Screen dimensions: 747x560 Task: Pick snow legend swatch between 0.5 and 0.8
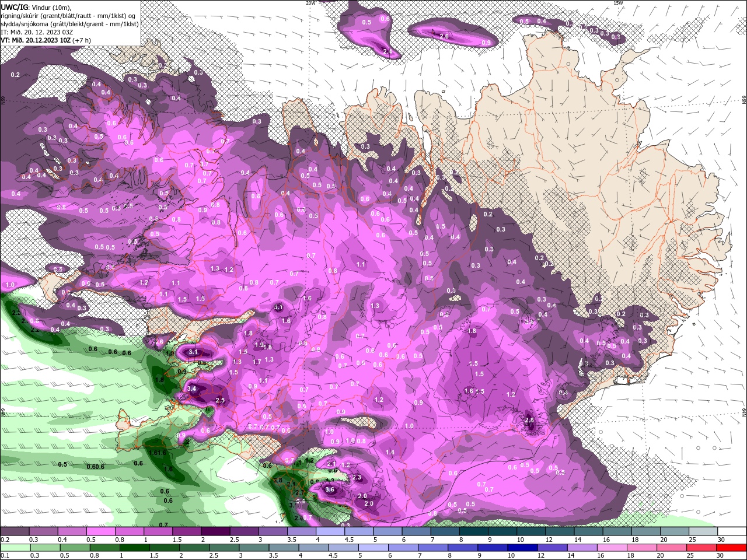100,531
